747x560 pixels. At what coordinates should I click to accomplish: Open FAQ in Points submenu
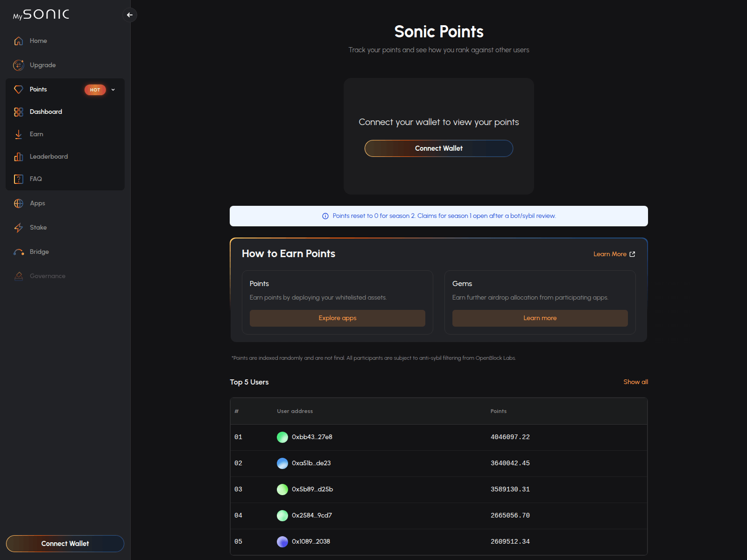(x=65, y=179)
